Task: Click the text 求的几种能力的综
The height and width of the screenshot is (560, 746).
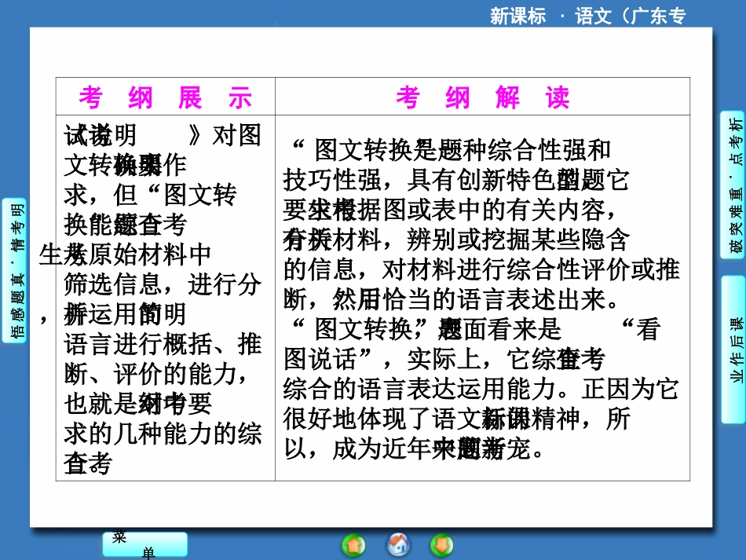Action: 163,434
